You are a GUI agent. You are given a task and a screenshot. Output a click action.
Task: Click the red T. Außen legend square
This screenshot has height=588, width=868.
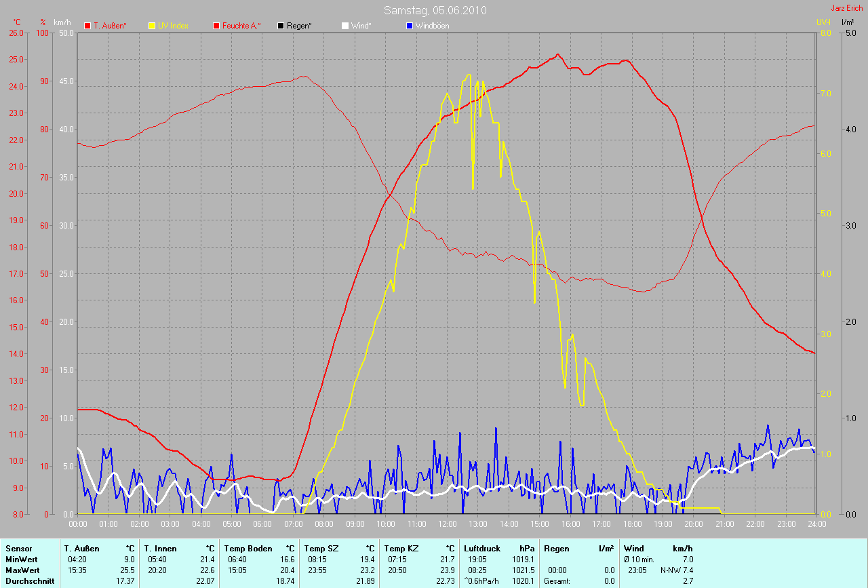coord(87,26)
